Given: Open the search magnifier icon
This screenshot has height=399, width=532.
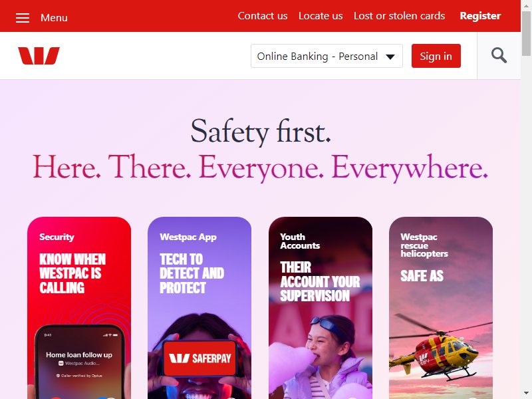Looking at the screenshot, I should [x=499, y=56].
